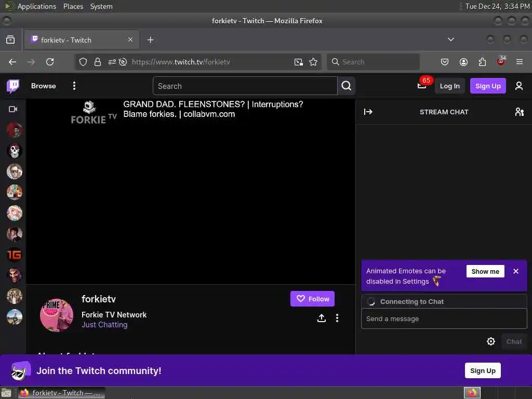Screen dimensions: 532x399
Task: Open the first sidebar channel with red avatar
Action: point(14,130)
